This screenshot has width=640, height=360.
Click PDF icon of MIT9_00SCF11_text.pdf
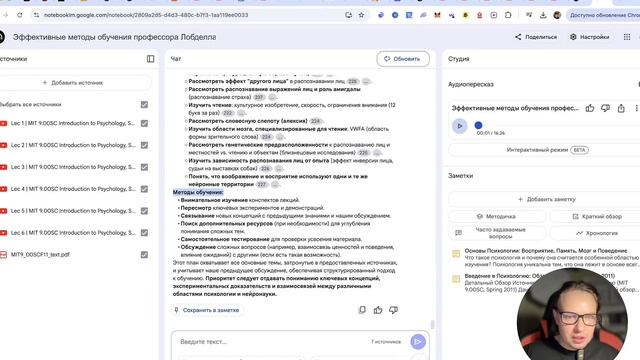pos(4,255)
